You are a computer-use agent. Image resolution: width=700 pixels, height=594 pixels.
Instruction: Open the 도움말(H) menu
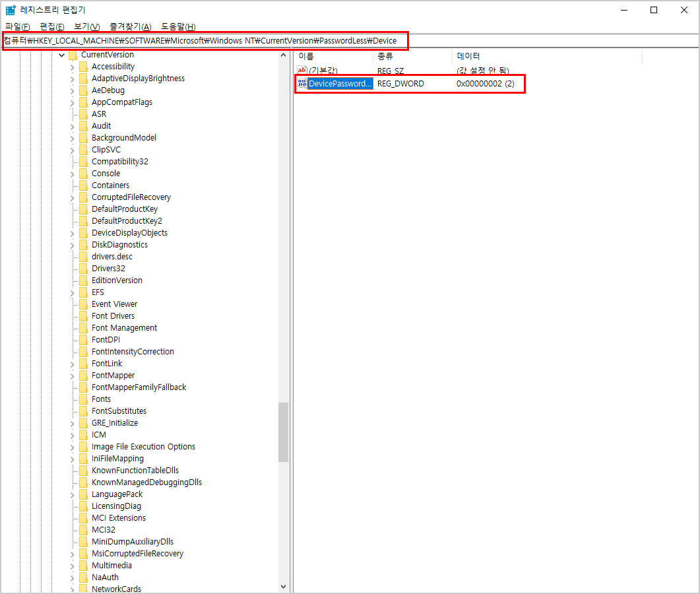click(178, 27)
